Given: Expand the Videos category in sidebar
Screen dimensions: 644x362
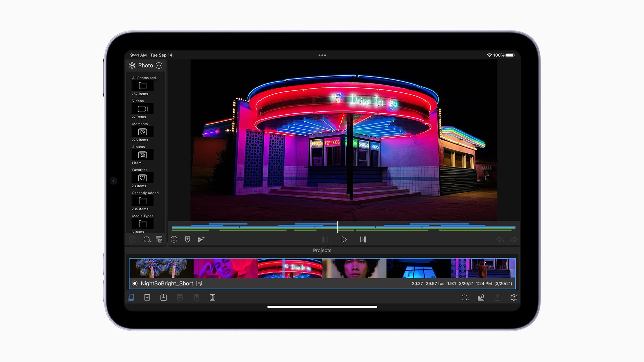Looking at the screenshot, I should pyautogui.click(x=142, y=109).
